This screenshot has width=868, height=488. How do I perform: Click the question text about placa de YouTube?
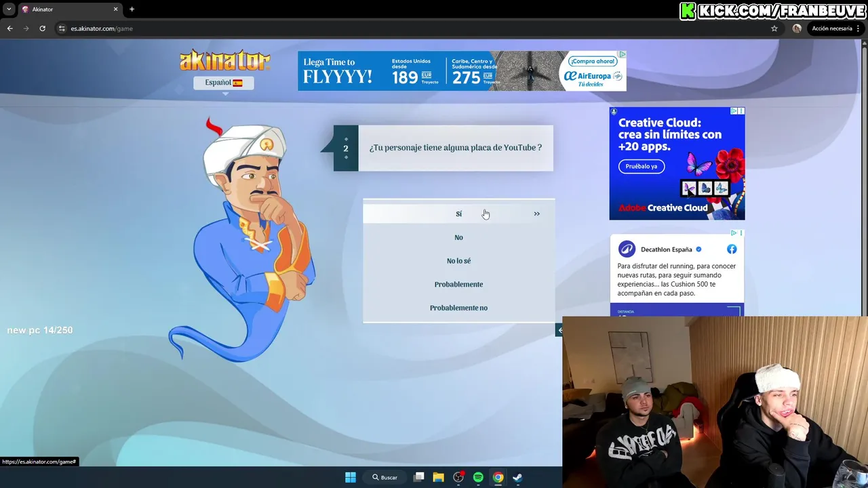(x=455, y=148)
